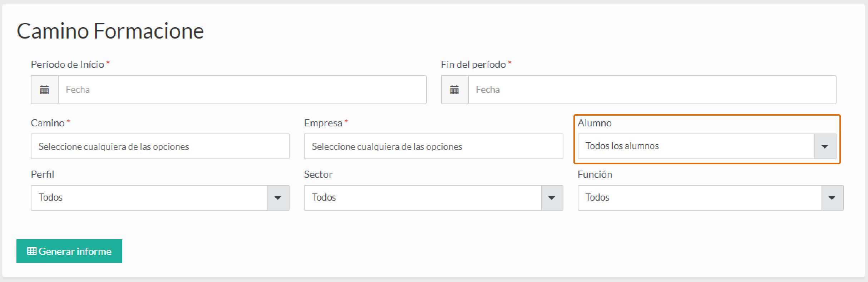The image size is (868, 282).
Task: Click the Sector field label
Action: pos(318,175)
